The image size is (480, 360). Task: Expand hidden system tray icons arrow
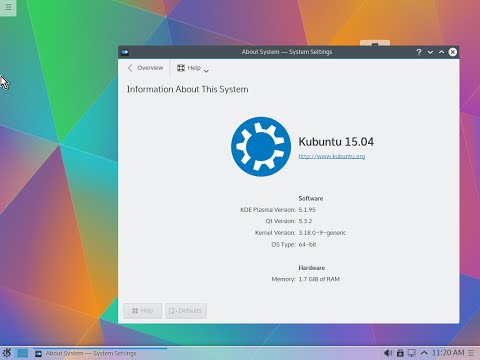[x=424, y=353]
